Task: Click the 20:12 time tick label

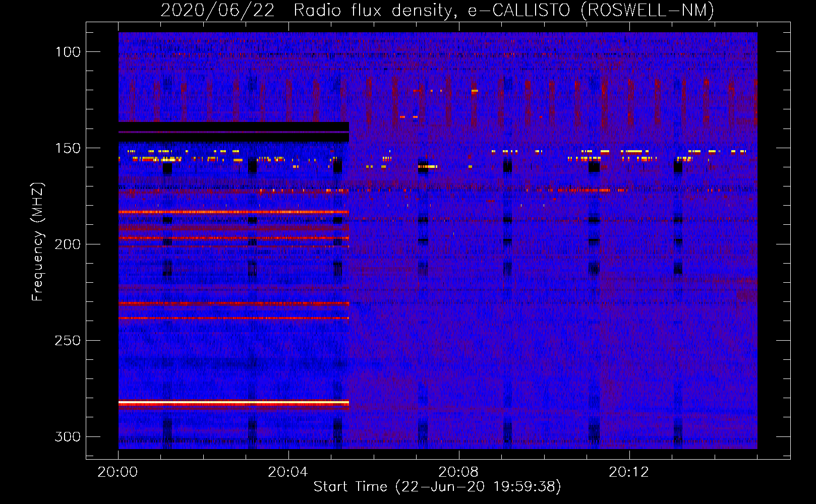Action: [x=629, y=472]
